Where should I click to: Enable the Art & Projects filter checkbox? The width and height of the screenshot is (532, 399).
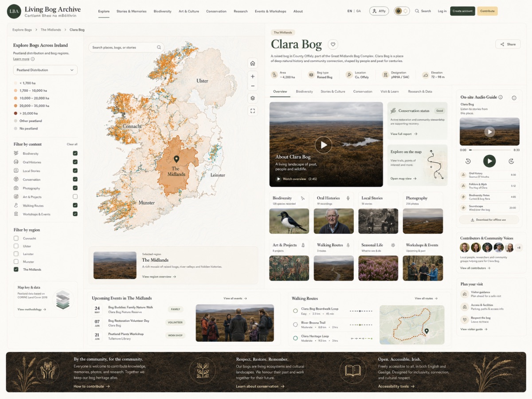(75, 196)
